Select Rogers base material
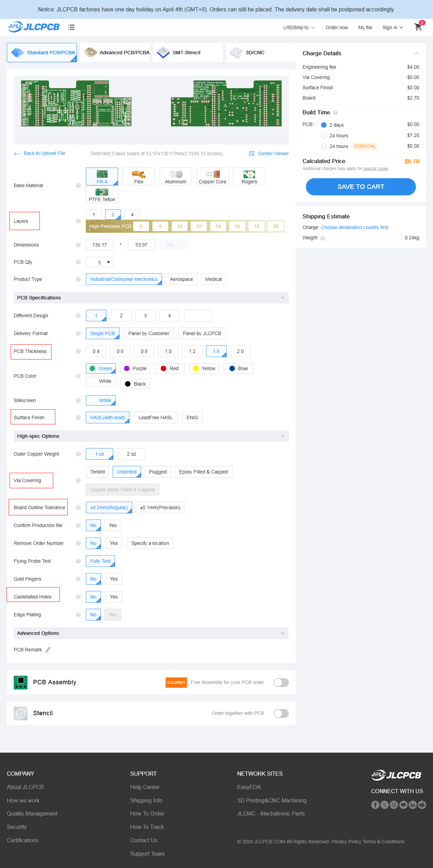 (249, 176)
